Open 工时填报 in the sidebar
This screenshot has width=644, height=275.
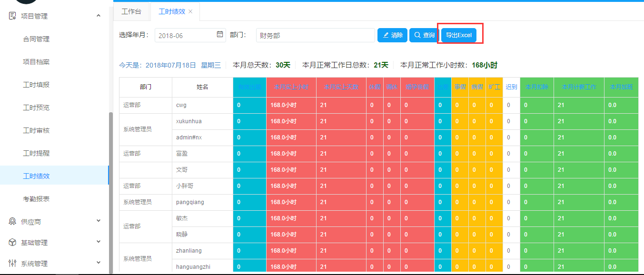pyautogui.click(x=36, y=85)
